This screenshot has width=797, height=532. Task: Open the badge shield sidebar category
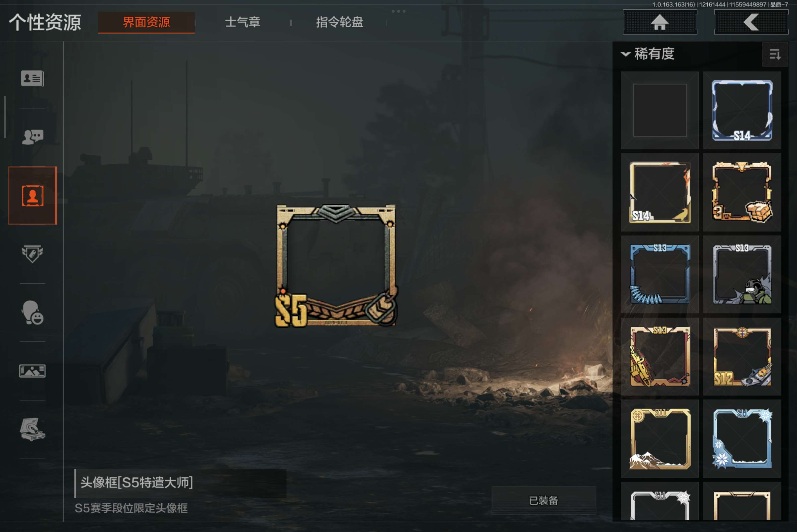pyautogui.click(x=32, y=254)
